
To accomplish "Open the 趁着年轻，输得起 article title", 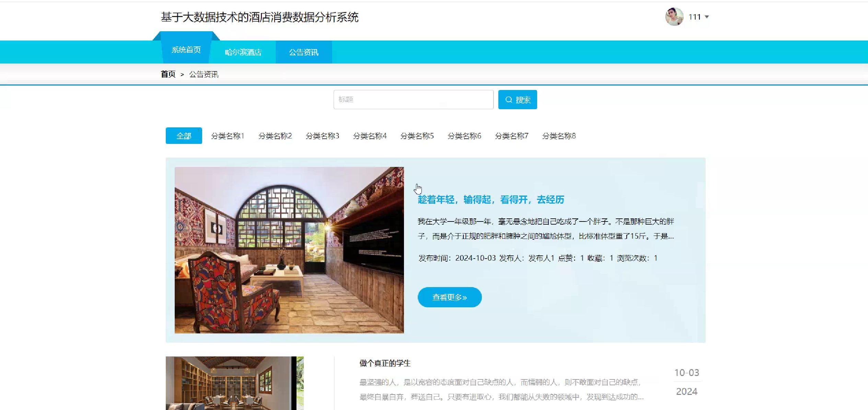I will click(x=491, y=200).
